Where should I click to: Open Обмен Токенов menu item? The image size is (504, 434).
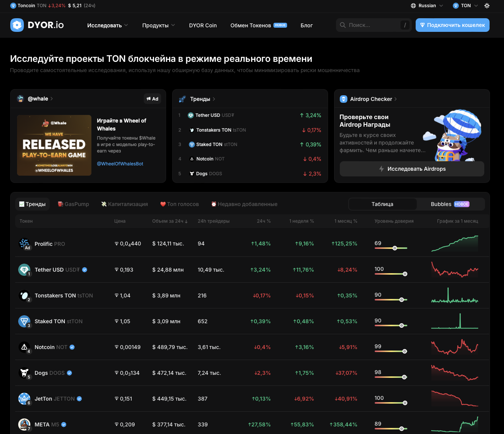click(x=259, y=25)
